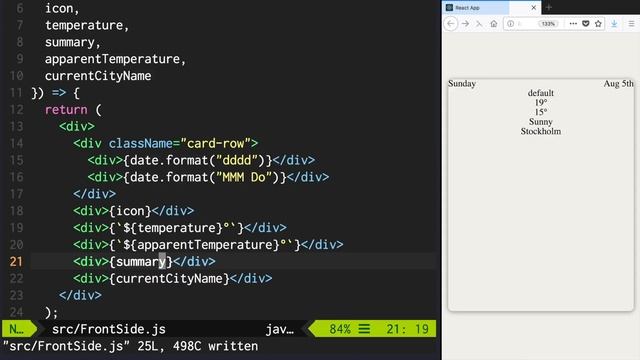Click ${temperature} template on line 19
This screenshot has height=360, width=640.
(173, 228)
